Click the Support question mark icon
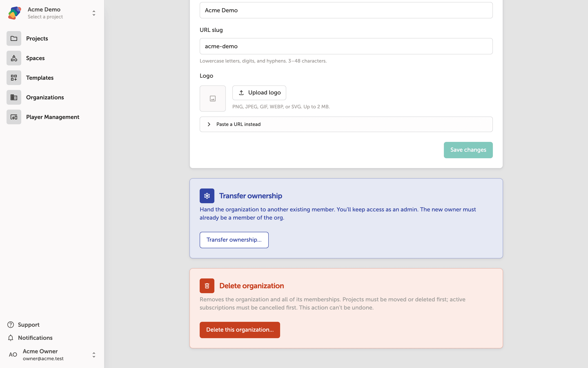The width and height of the screenshot is (588, 368). tap(10, 325)
